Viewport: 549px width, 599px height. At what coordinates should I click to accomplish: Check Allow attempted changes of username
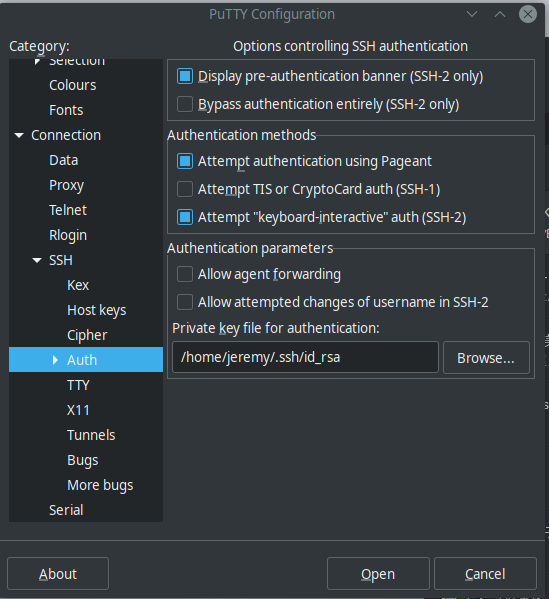click(185, 302)
